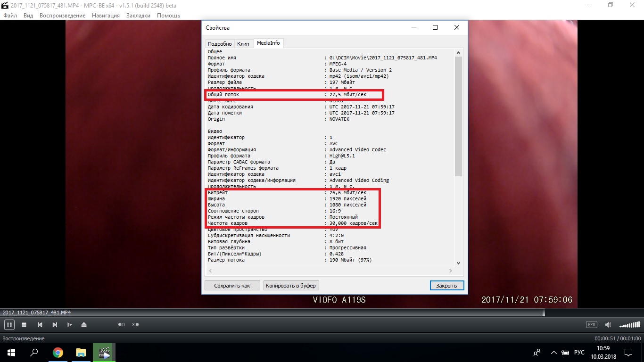Open the Воспроизведение menu
644x362 pixels.
point(62,16)
